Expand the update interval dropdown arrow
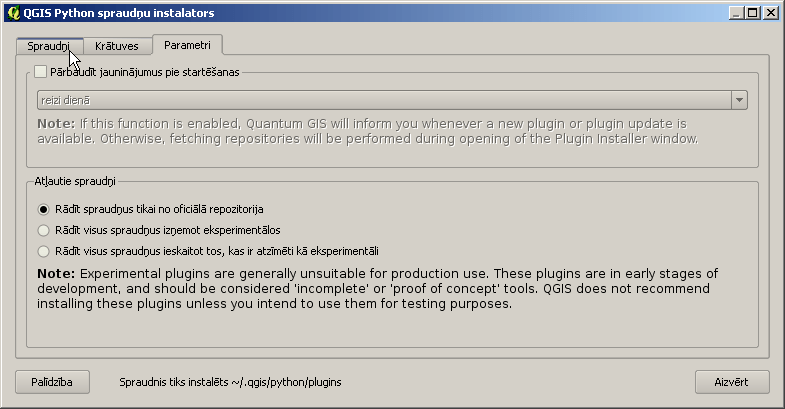Viewport: 785px width, 409px height. coord(739,100)
